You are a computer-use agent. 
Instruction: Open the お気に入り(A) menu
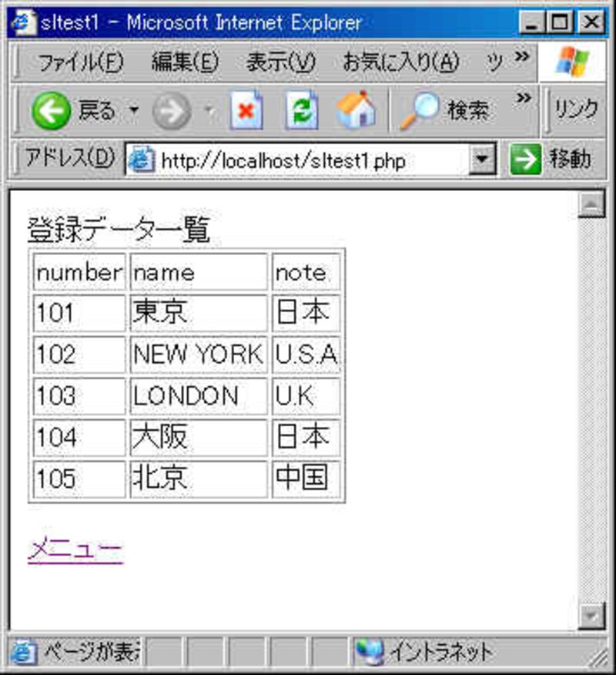[401, 62]
